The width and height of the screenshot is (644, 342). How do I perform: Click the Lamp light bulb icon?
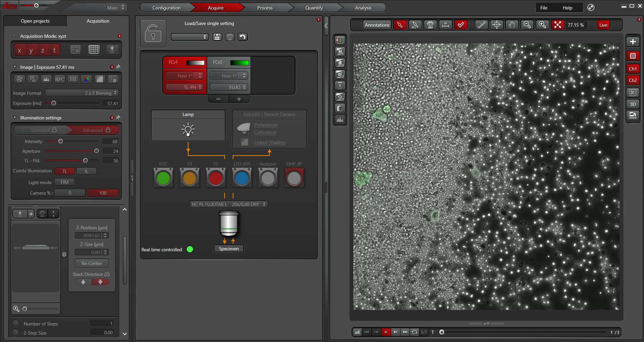click(x=188, y=130)
